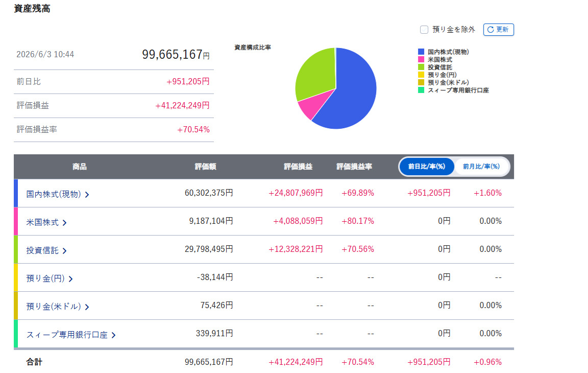The height and width of the screenshot is (373, 588).
Task: Click the 前日比 summary value +951,205円
Action: coord(188,81)
